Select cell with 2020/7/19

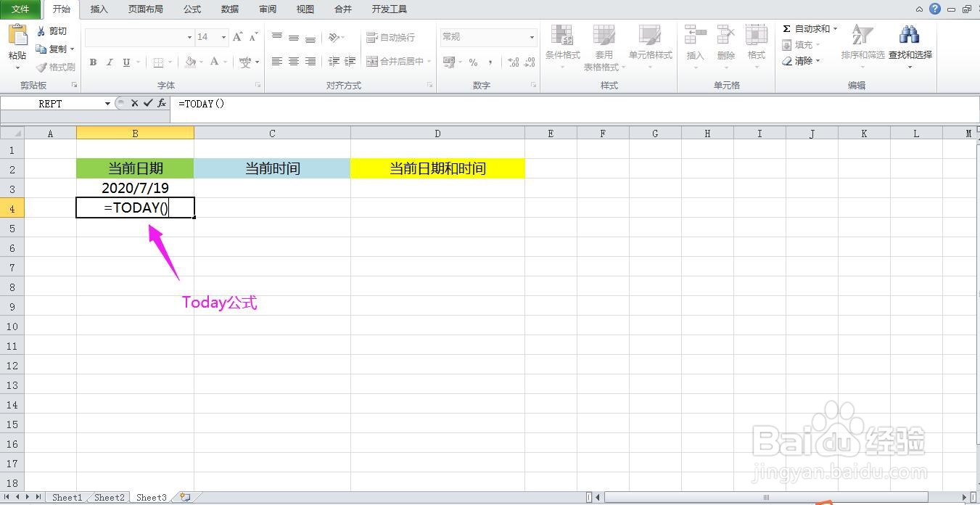(135, 188)
